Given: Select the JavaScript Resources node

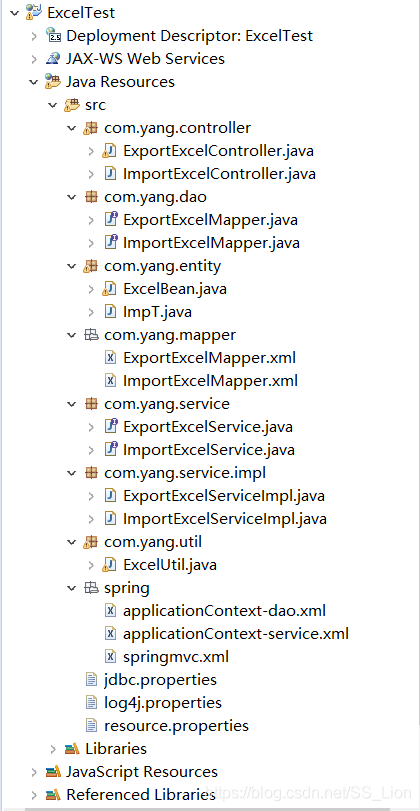Looking at the screenshot, I should tap(142, 772).
